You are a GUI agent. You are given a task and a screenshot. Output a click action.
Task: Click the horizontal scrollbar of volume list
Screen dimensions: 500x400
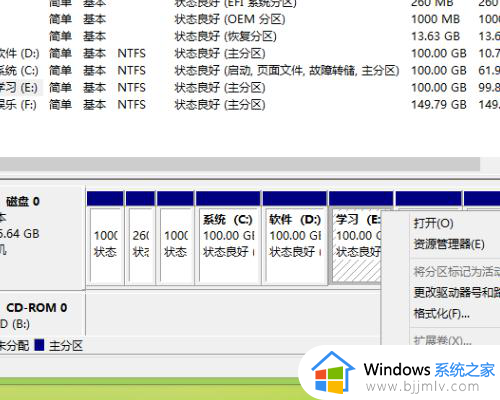click(240, 164)
